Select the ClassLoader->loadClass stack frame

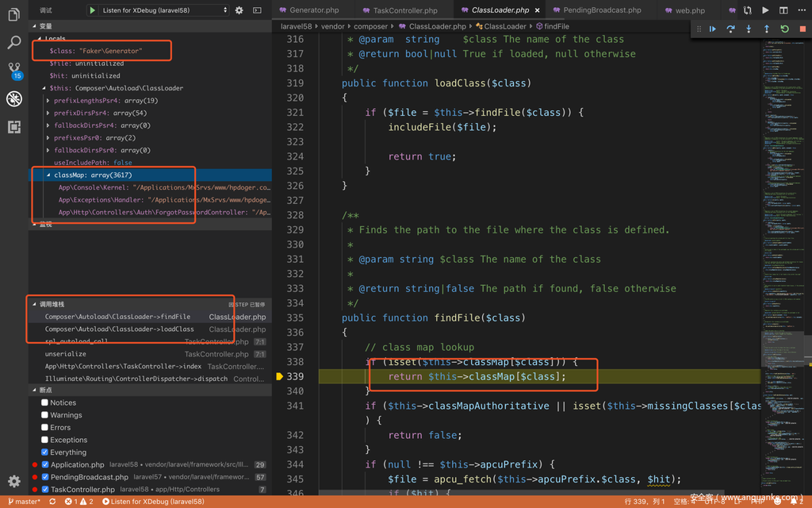click(119, 329)
